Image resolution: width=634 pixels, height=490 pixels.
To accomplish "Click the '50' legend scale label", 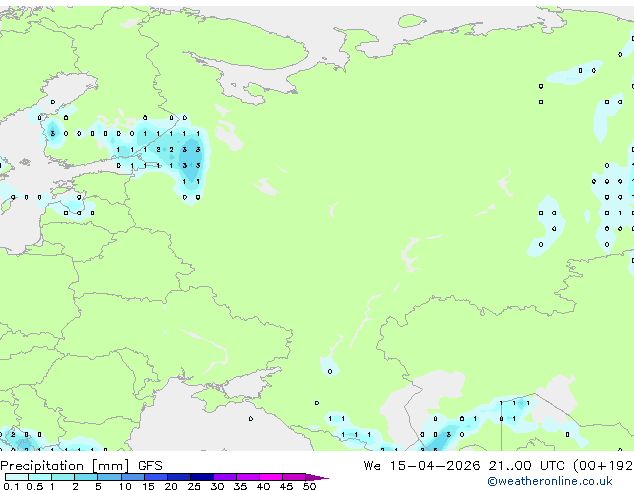I will tap(310, 486).
